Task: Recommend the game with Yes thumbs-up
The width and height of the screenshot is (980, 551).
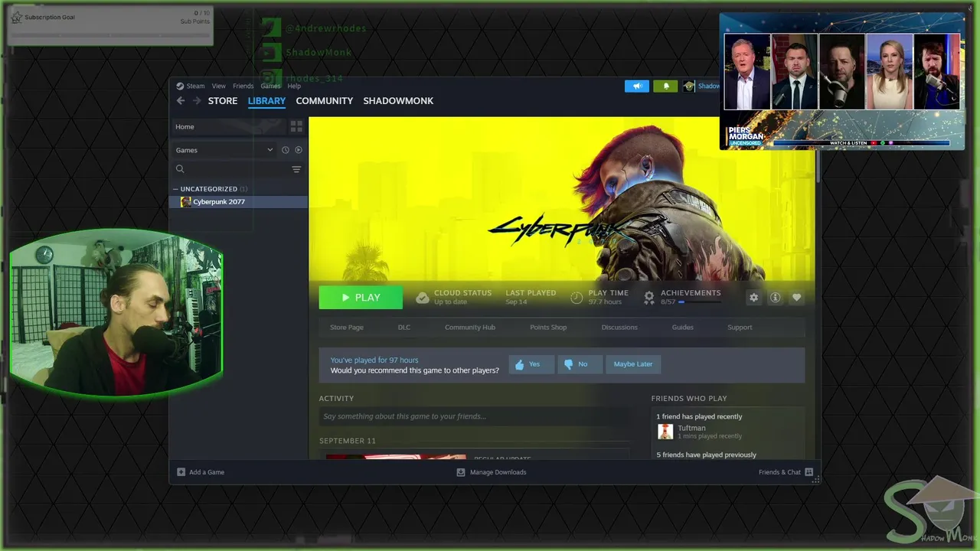Action: point(531,364)
